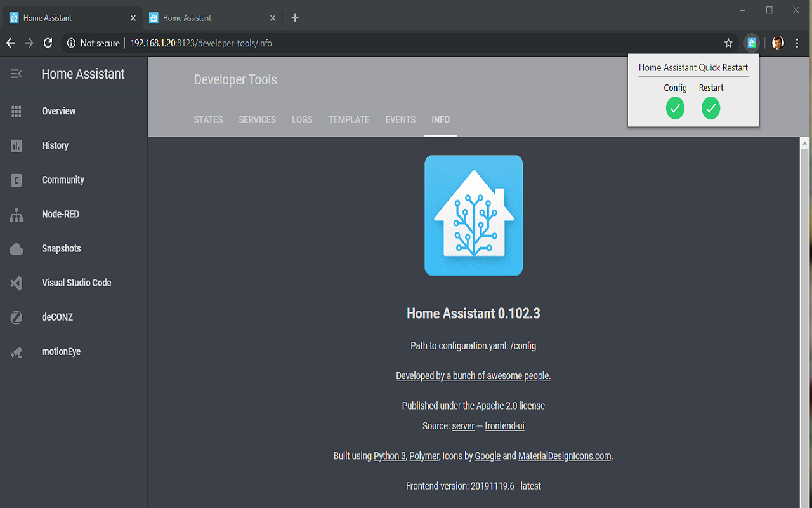Click the 'Published under the Apache 2.0 license' text
Screen dimensions: 812x508
[x=473, y=406]
